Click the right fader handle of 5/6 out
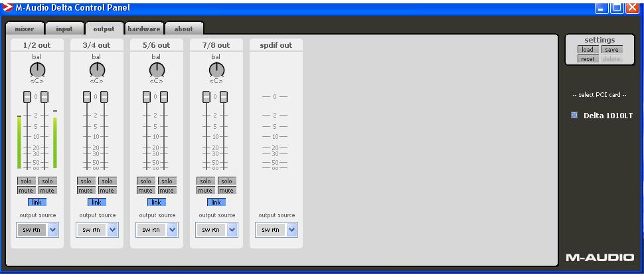Image resolution: width=644 pixels, height=277 pixels. tap(164, 97)
